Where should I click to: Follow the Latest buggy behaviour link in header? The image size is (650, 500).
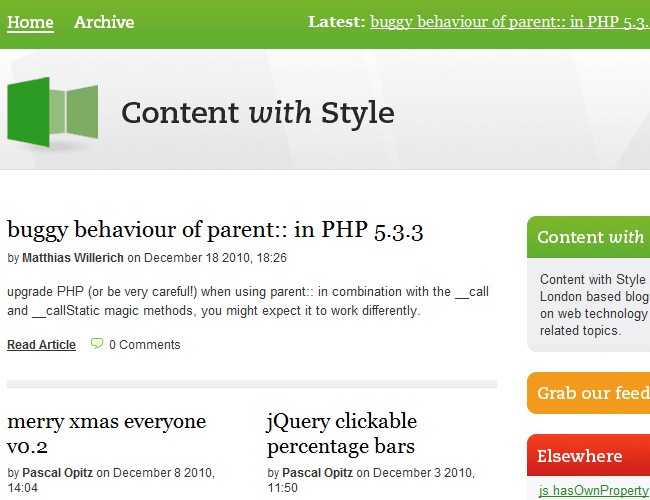tap(510, 22)
